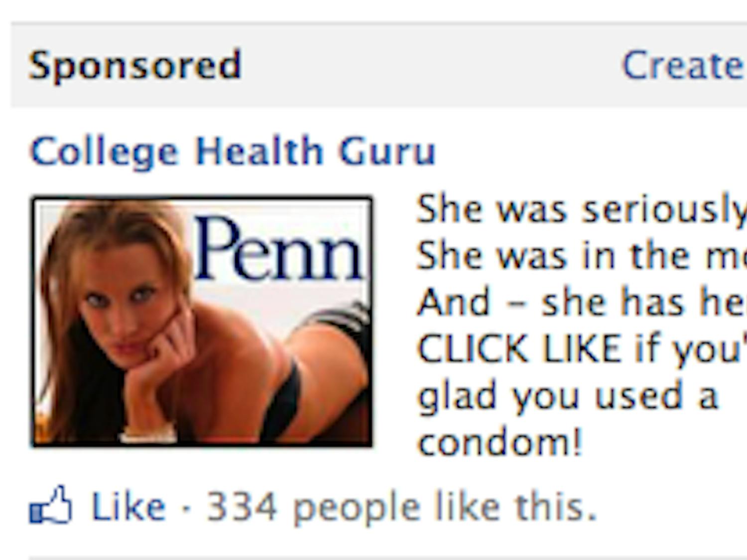Open the "Create" ad link
This screenshot has width=747, height=560.
click(x=683, y=65)
